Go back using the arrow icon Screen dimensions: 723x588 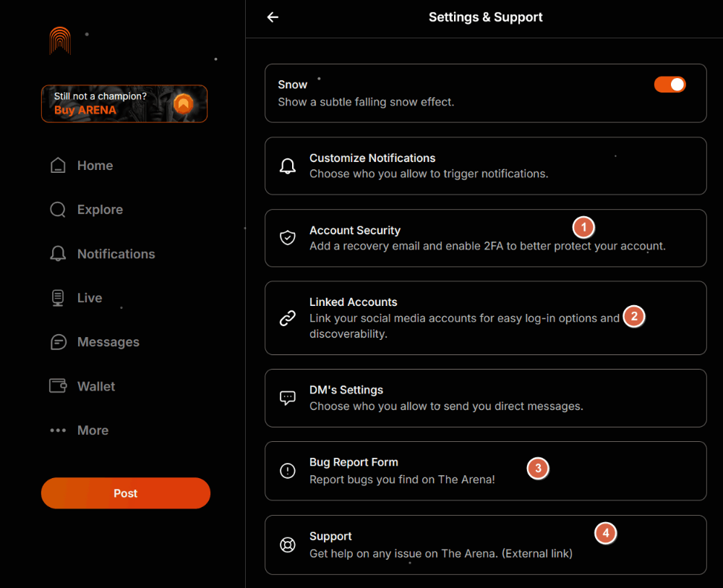click(x=273, y=17)
